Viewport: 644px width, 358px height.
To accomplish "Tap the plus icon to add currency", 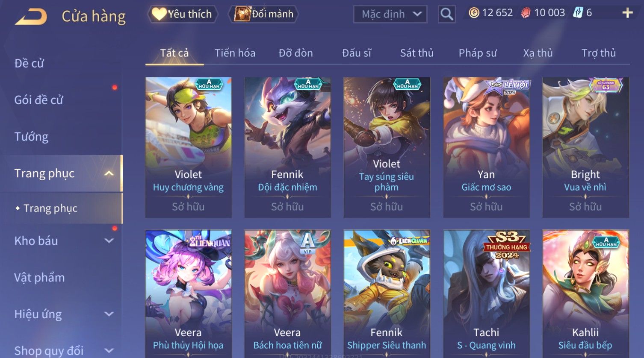I will 627,13.
